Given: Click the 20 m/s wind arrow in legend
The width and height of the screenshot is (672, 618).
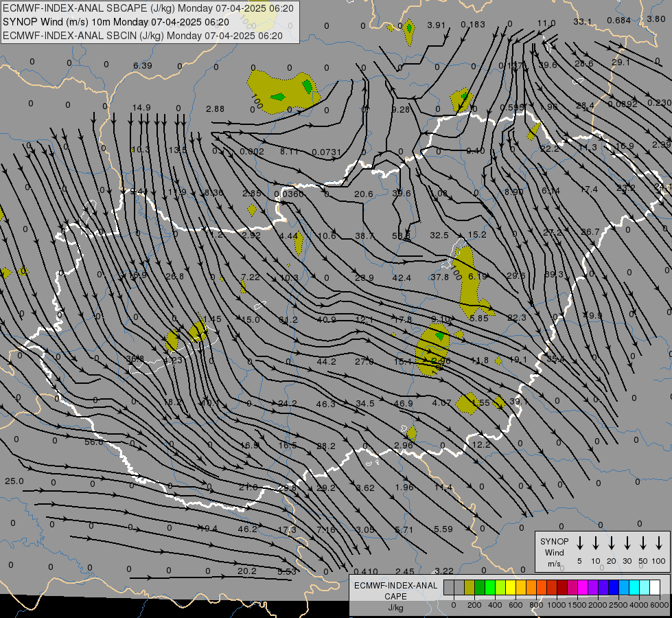Looking at the screenshot, I should pyautogui.click(x=611, y=543).
